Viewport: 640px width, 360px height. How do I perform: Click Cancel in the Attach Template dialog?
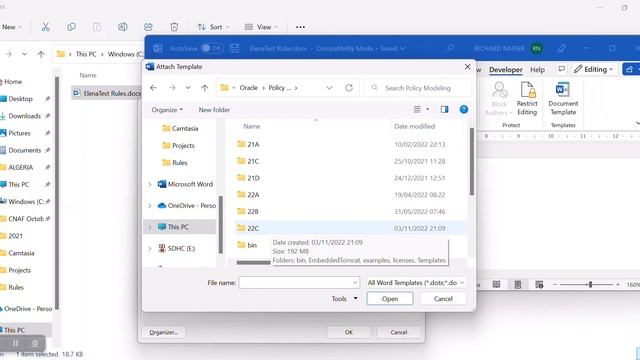point(443,299)
